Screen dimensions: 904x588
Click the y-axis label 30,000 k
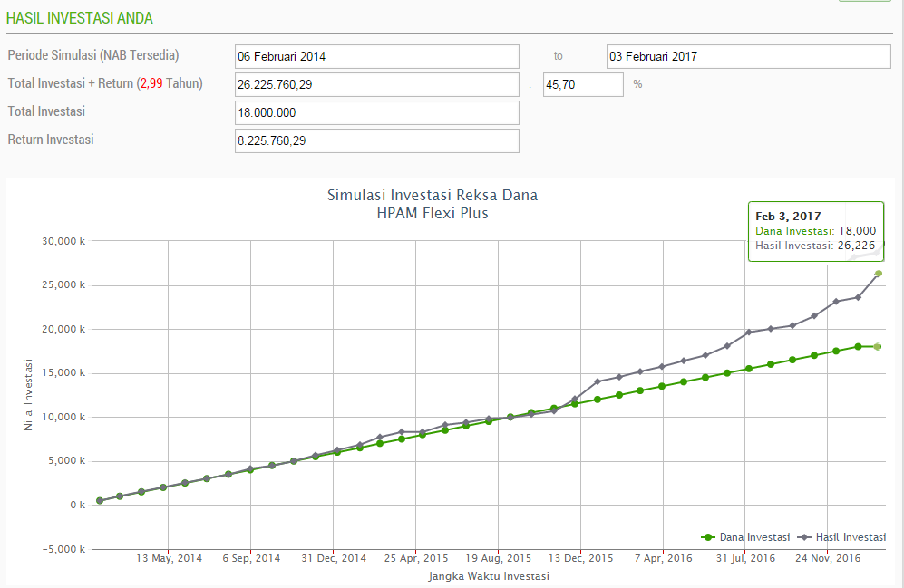click(x=63, y=241)
